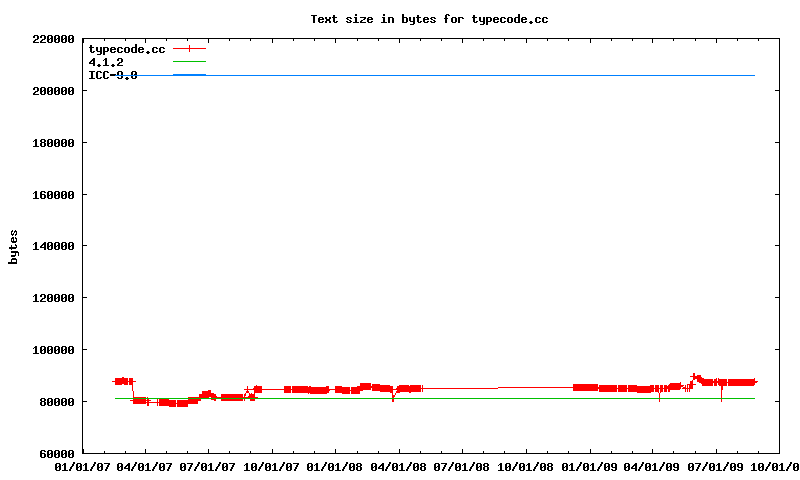The width and height of the screenshot is (800, 480).
Task: Click the red typecode.cc legend line sample
Action: point(189,49)
